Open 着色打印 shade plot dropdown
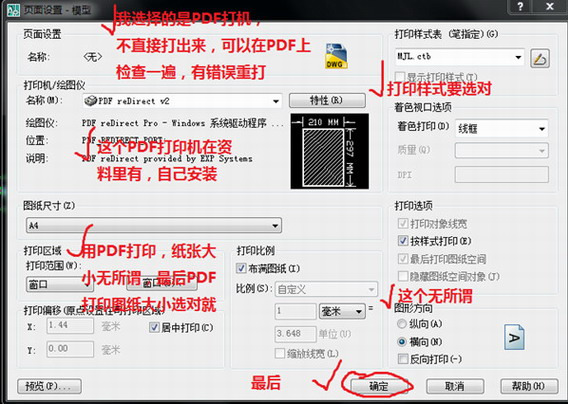568x404 pixels. click(501, 128)
